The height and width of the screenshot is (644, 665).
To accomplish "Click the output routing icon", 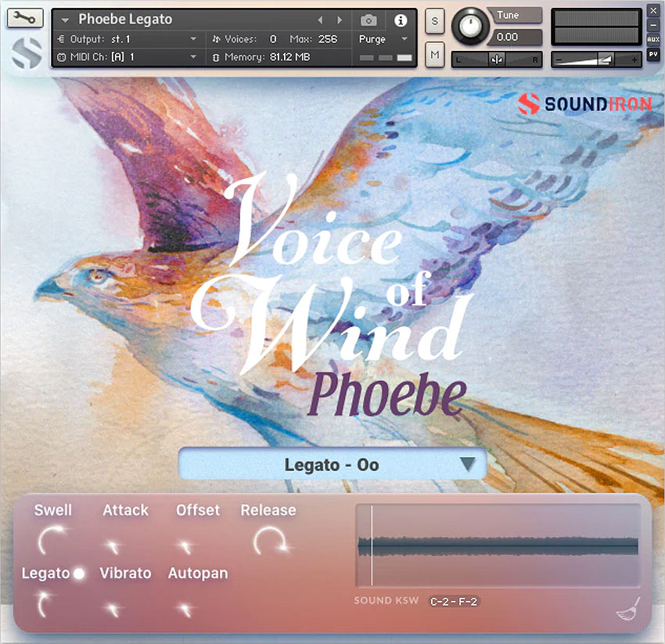I will 61,39.
